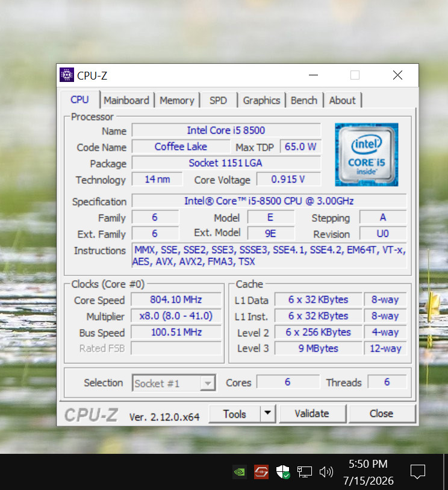Open the notification center icon
This screenshot has width=448, height=490.
pyautogui.click(x=418, y=472)
